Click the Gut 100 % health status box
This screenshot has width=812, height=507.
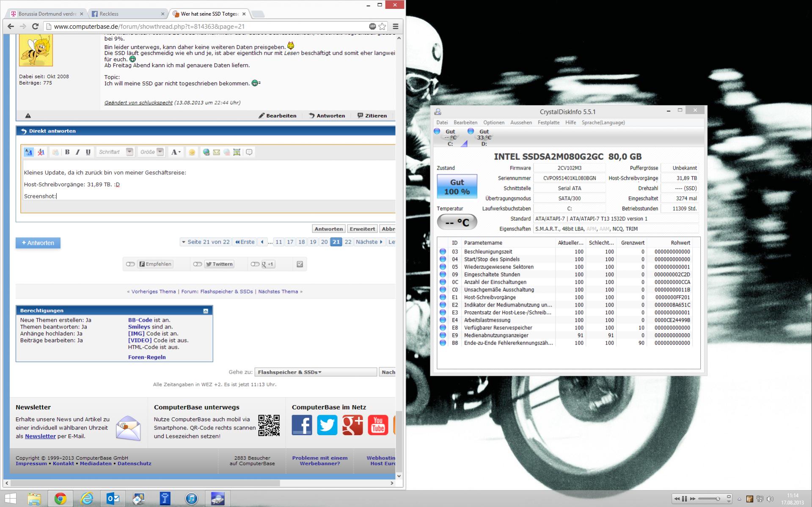[457, 186]
